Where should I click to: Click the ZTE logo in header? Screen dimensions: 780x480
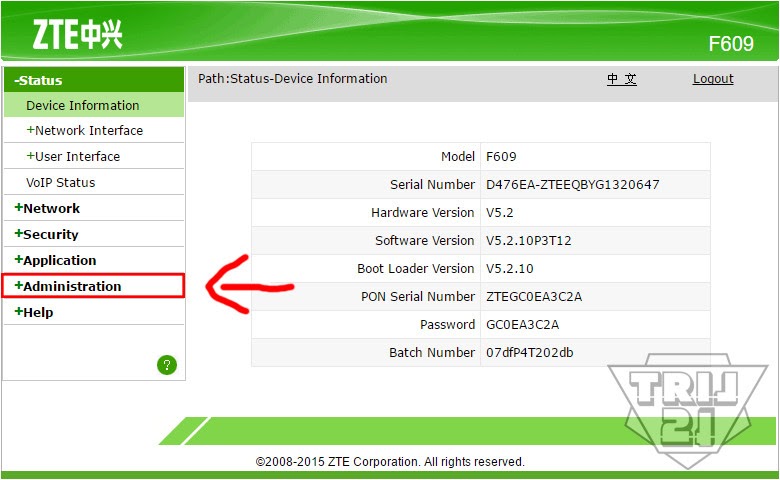pos(78,34)
